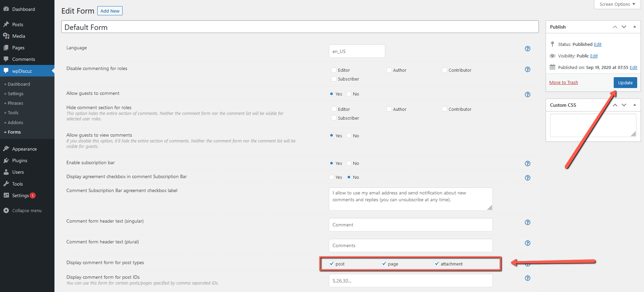
Task: Uncheck the attachment post type checkbox
Action: click(x=437, y=264)
